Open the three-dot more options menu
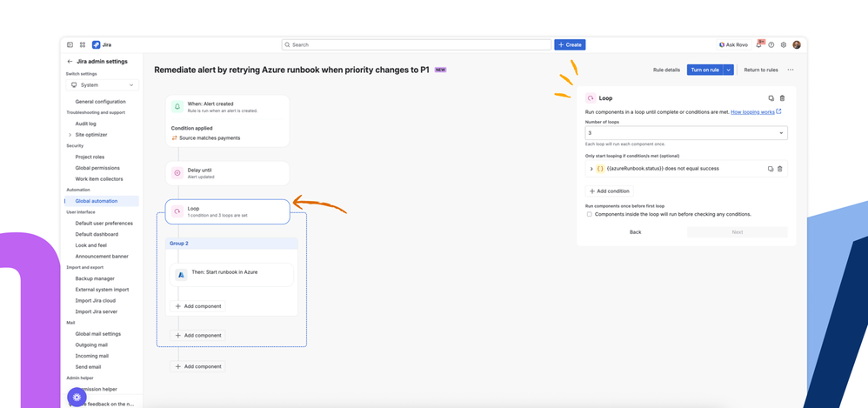868x408 pixels. tap(791, 70)
